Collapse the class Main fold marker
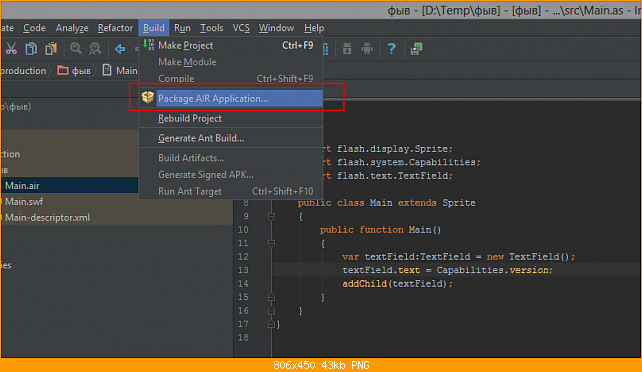 (271, 216)
